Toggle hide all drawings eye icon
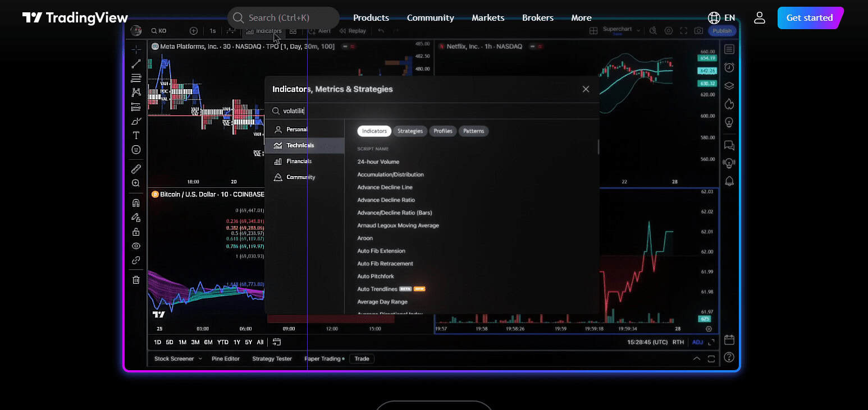 pos(136,246)
